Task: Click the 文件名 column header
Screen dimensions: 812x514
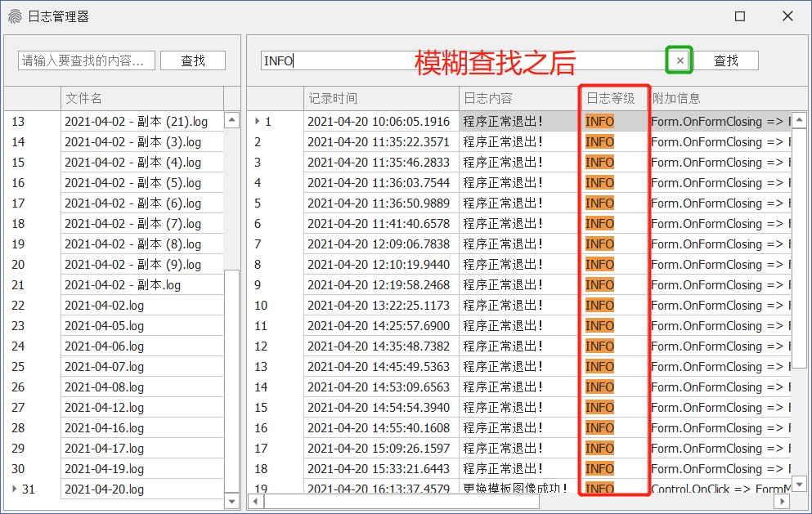Action: pos(141,98)
